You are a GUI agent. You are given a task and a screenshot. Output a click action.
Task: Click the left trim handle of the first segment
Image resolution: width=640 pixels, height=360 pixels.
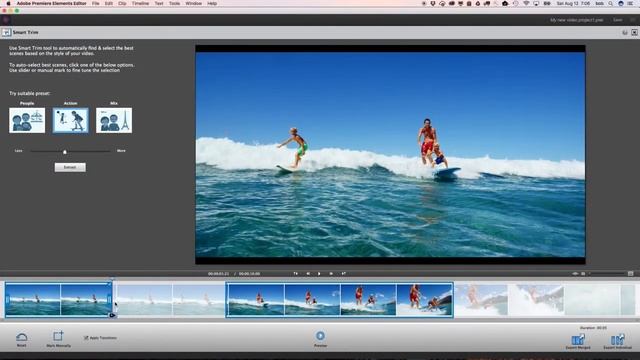pyautogui.click(x=7, y=300)
